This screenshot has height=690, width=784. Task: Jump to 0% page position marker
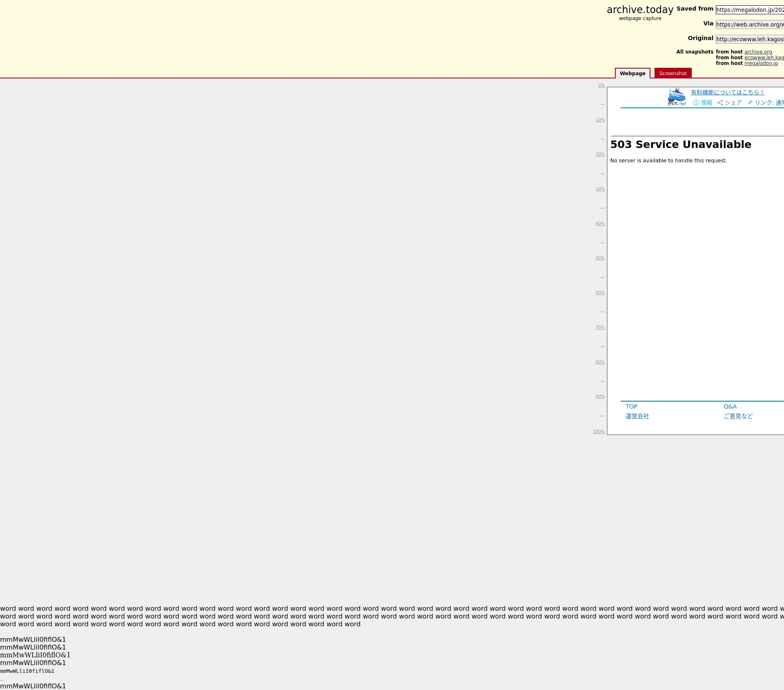coord(601,85)
